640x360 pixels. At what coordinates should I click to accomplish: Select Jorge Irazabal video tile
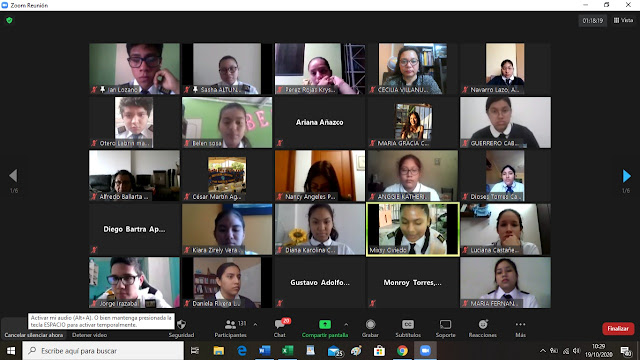[134, 282]
